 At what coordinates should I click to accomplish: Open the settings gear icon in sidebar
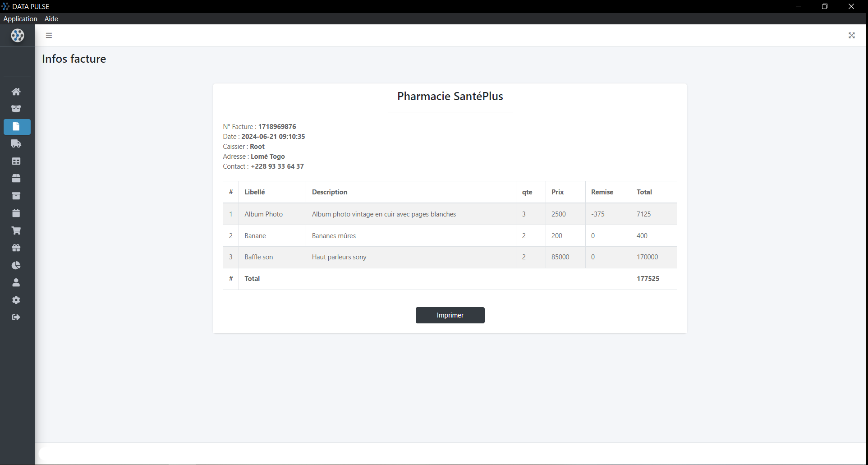tap(16, 300)
